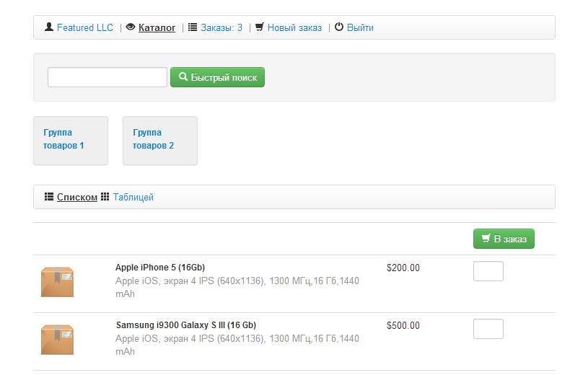
Task: Click the shopping cart icon beside Новый заказ
Action: [x=260, y=27]
